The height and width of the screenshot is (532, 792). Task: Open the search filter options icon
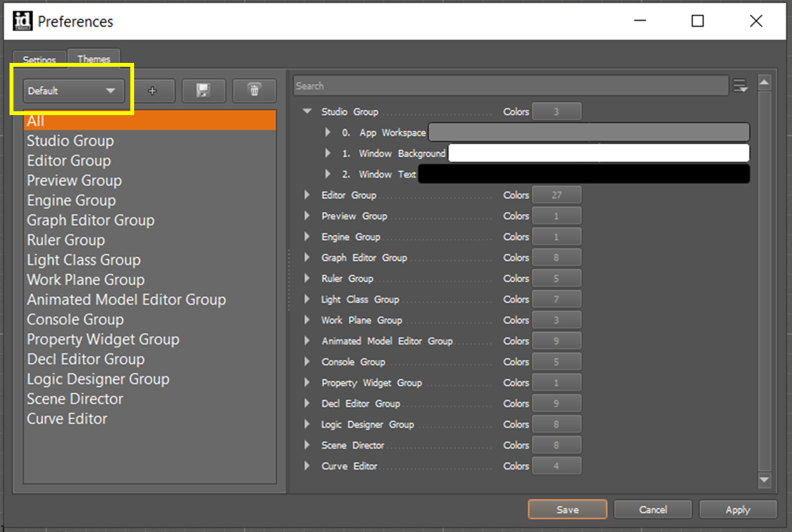[740, 86]
